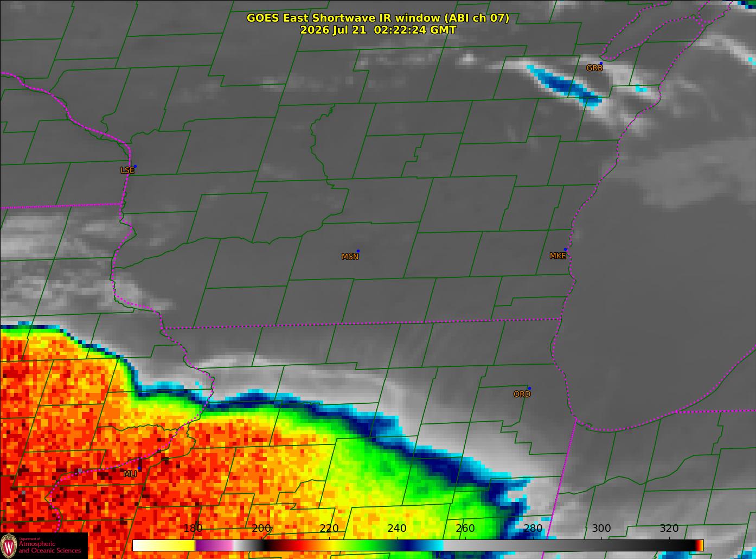Click the 180 tick on color bar

coord(193,528)
